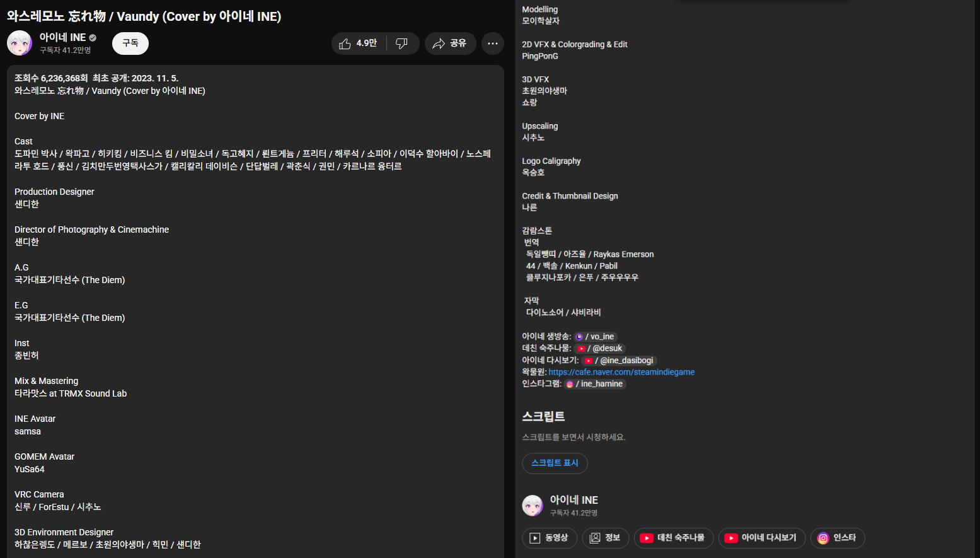The width and height of the screenshot is (980, 558).
Task: Open the share (공유) arrow button
Action: coord(450,44)
